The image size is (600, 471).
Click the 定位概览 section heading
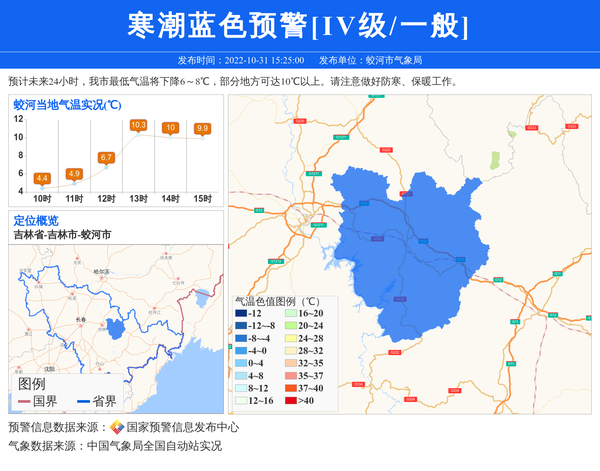click(x=36, y=220)
